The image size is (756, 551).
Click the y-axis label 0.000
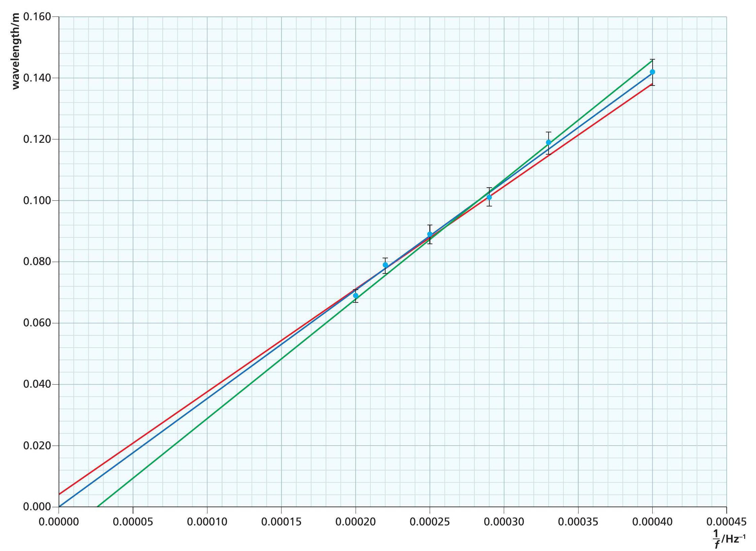(37, 507)
